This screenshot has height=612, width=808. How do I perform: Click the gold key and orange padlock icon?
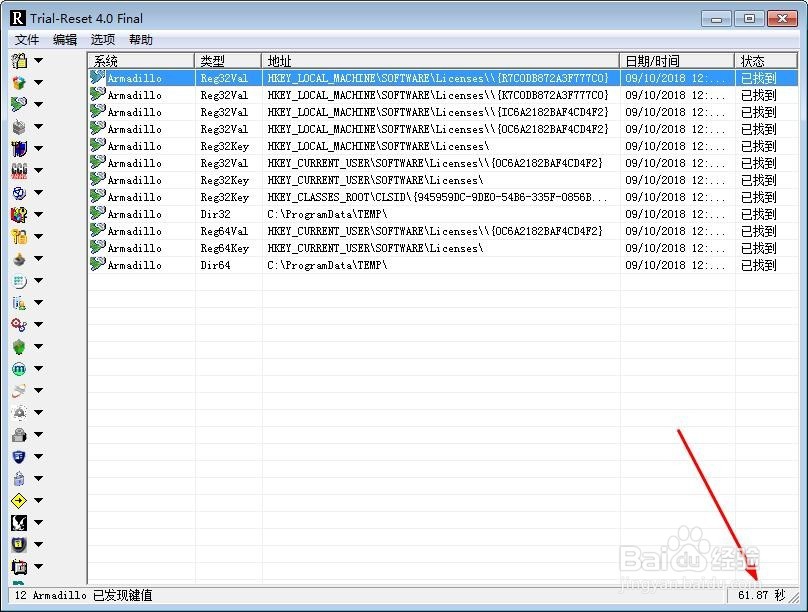tap(19, 236)
